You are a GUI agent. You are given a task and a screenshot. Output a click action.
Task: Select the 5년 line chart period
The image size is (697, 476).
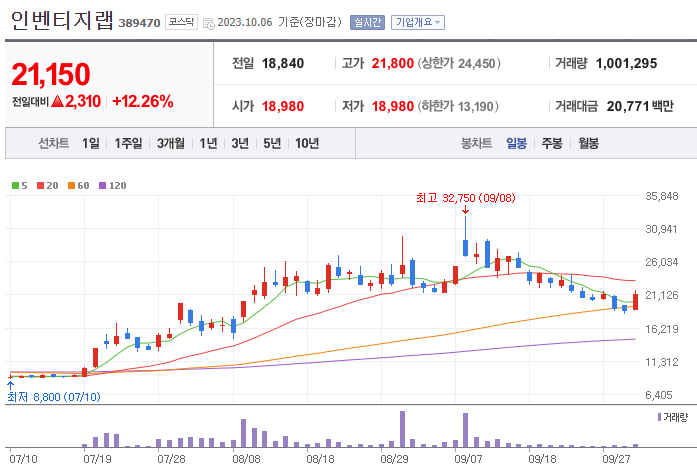pyautogui.click(x=272, y=144)
